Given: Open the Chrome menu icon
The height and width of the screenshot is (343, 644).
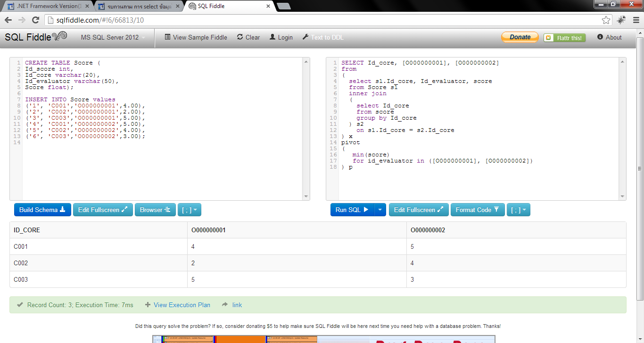Looking at the screenshot, I should click(636, 20).
